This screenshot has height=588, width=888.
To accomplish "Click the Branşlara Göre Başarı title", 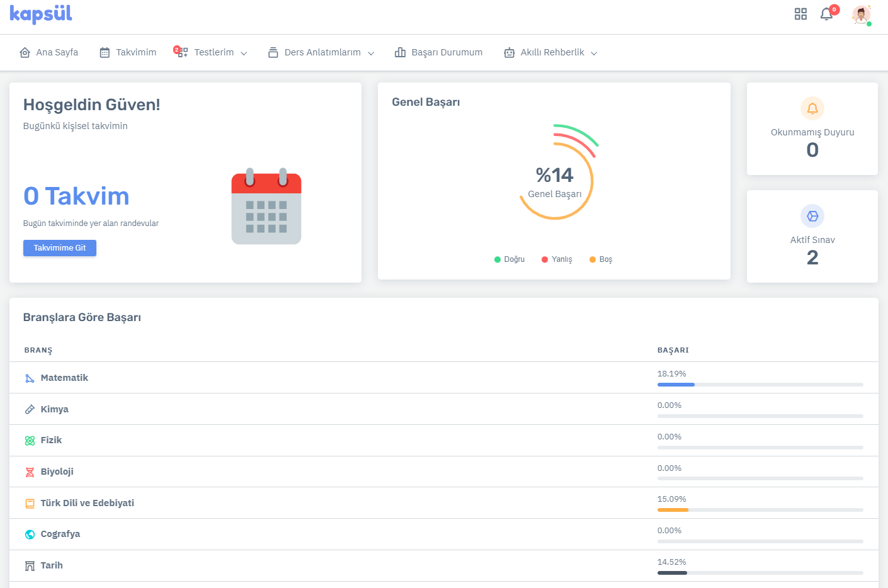I will click(82, 317).
